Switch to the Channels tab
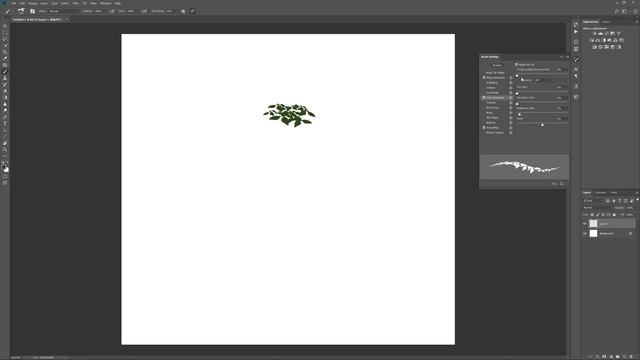The width and height of the screenshot is (640, 360). click(x=600, y=192)
